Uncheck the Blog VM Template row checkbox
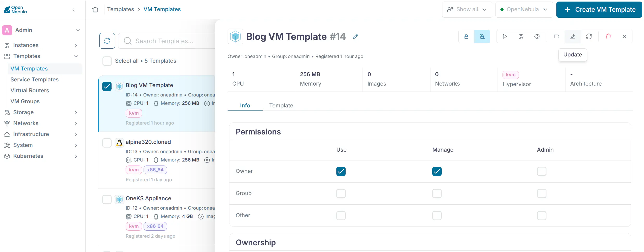644x252 pixels. coord(107,86)
